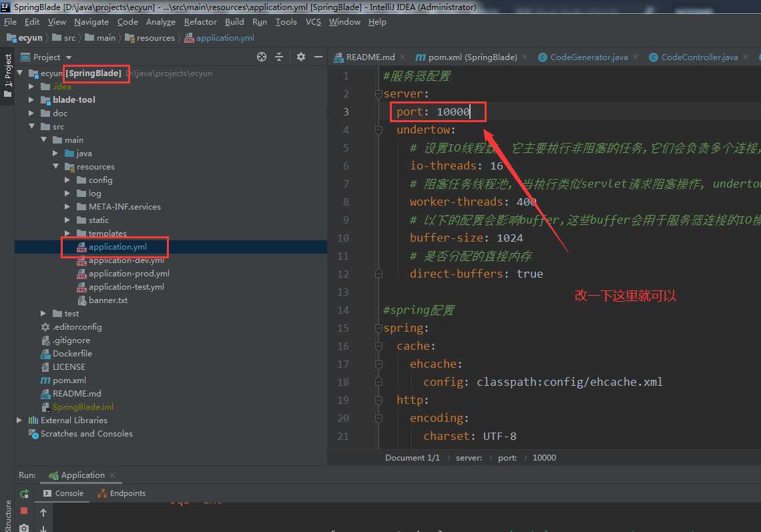Image resolution: width=761 pixels, height=532 pixels.
Task: Open the Structure side tool window
Action: tap(8, 515)
